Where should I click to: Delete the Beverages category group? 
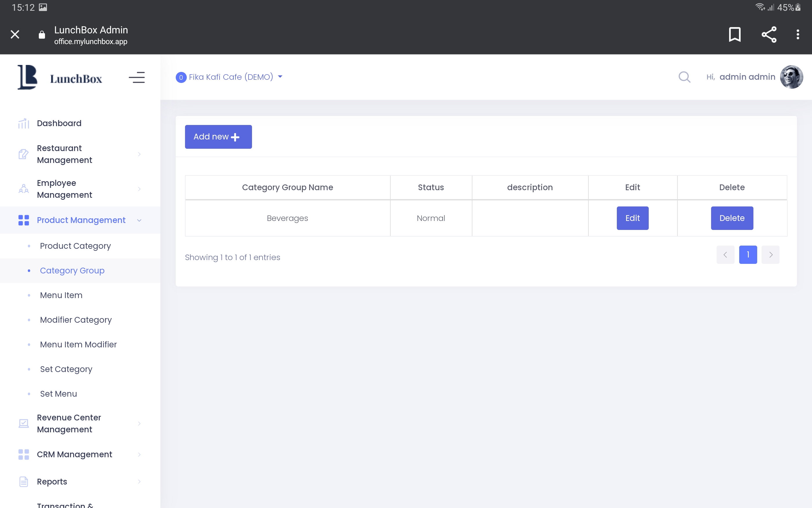[x=732, y=218]
